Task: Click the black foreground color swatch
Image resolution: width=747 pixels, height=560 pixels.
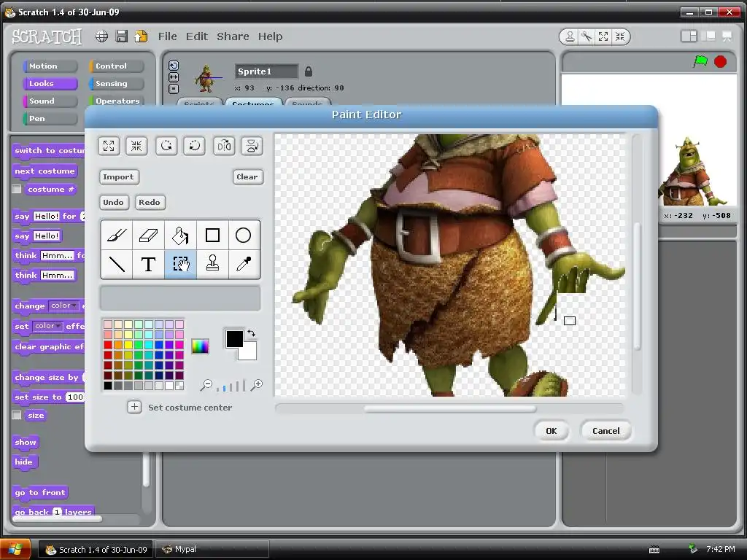Action: pyautogui.click(x=233, y=338)
